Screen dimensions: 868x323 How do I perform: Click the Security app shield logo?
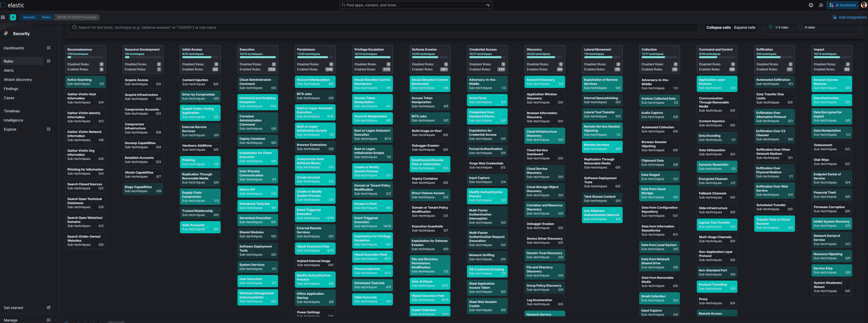click(6, 34)
